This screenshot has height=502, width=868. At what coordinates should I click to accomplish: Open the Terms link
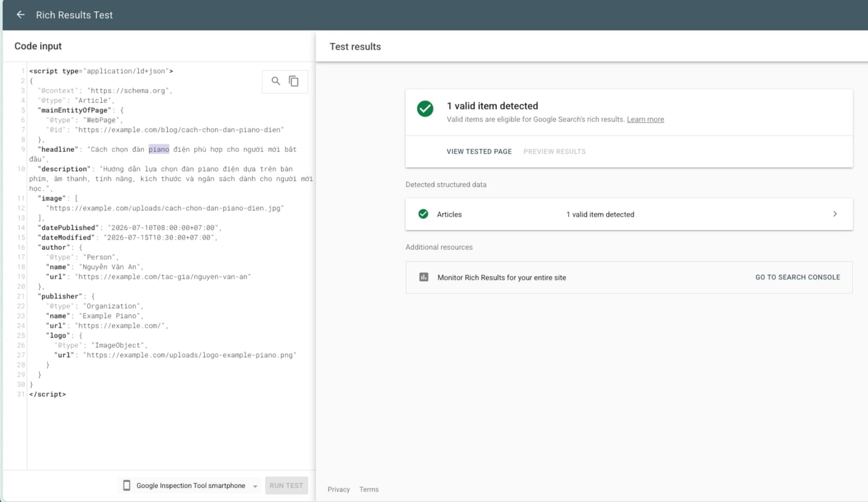click(369, 489)
